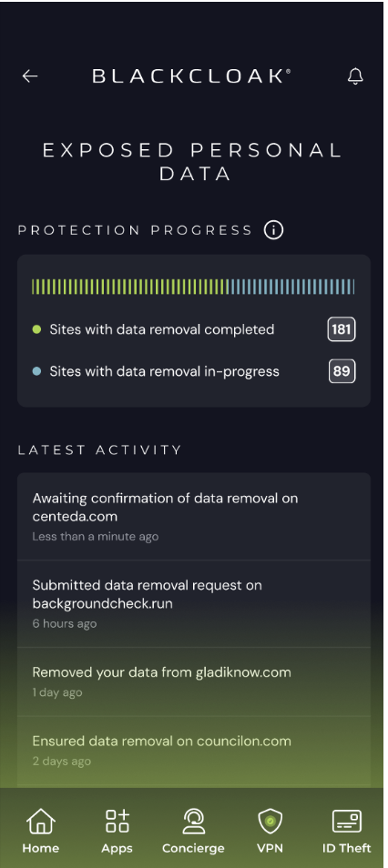Click the green portion of progress bar
The image size is (388, 868).
(x=129, y=287)
